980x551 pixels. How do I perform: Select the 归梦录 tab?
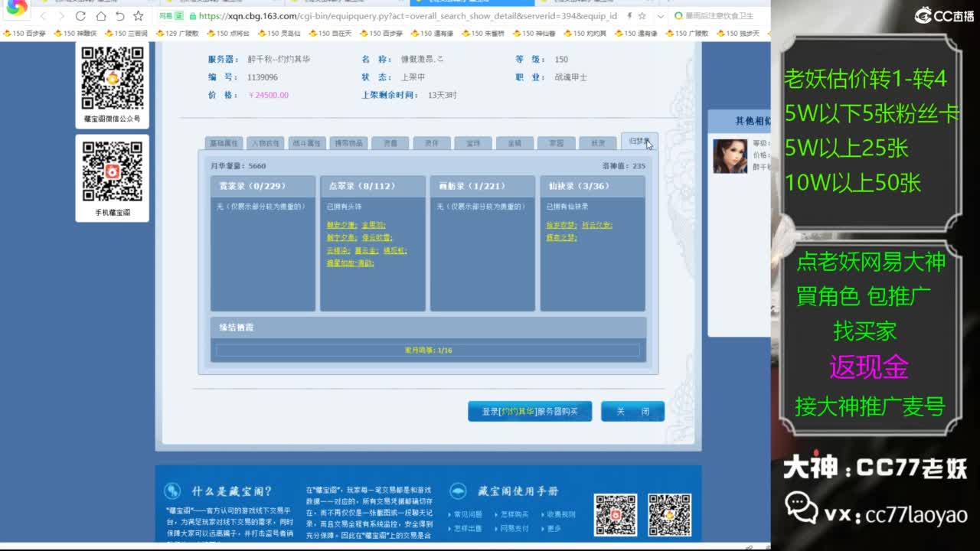(639, 142)
